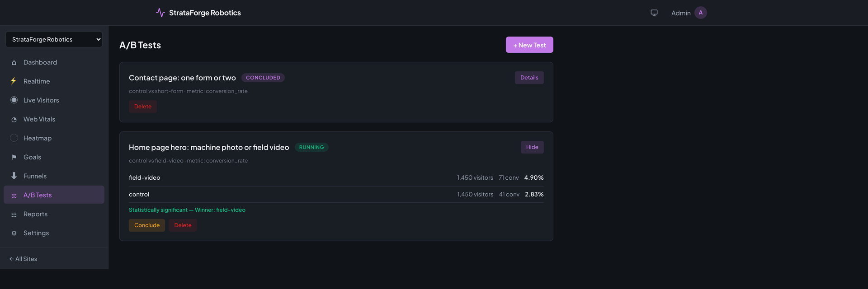Click the Admin user label
The image size is (868, 289).
[681, 13]
